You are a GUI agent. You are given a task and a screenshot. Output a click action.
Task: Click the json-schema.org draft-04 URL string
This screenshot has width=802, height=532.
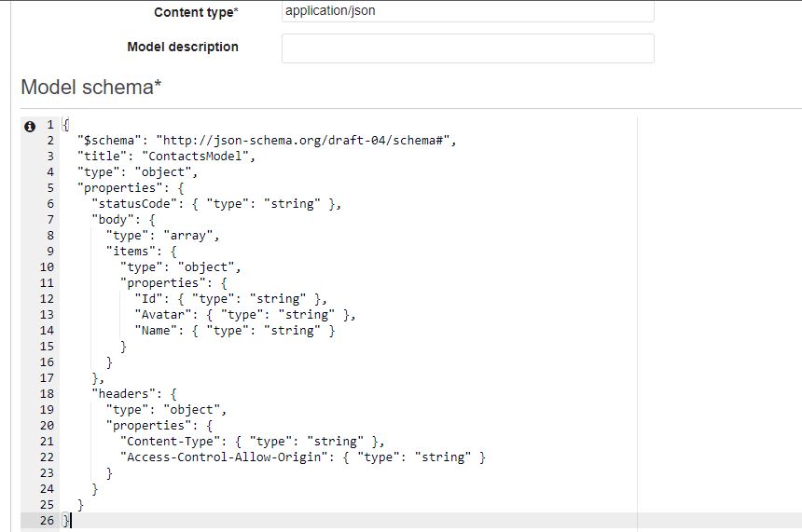pyautogui.click(x=303, y=141)
